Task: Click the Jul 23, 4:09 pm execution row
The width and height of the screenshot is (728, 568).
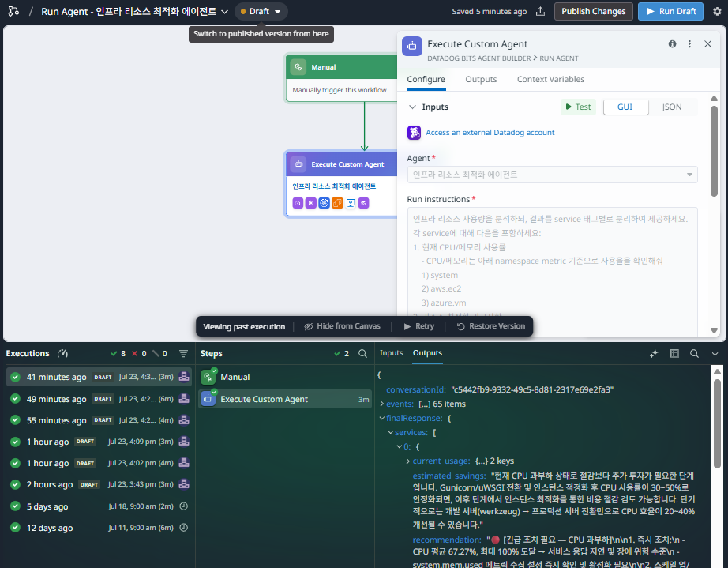Action: 99,442
